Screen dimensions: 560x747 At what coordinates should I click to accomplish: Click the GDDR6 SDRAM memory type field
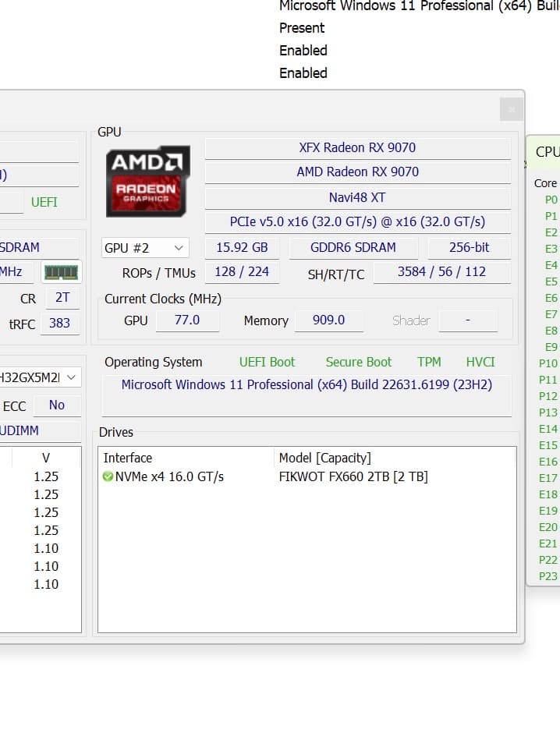coord(353,248)
